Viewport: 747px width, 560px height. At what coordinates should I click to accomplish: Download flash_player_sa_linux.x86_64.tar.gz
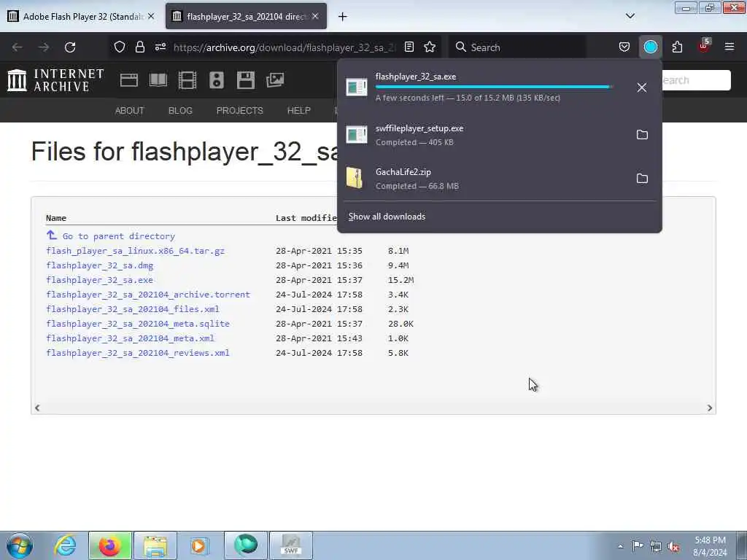coord(135,251)
